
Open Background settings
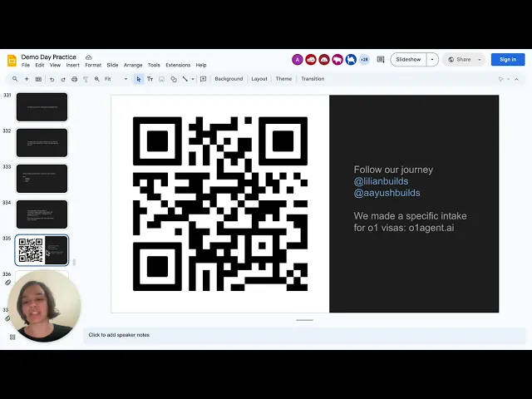tap(229, 79)
